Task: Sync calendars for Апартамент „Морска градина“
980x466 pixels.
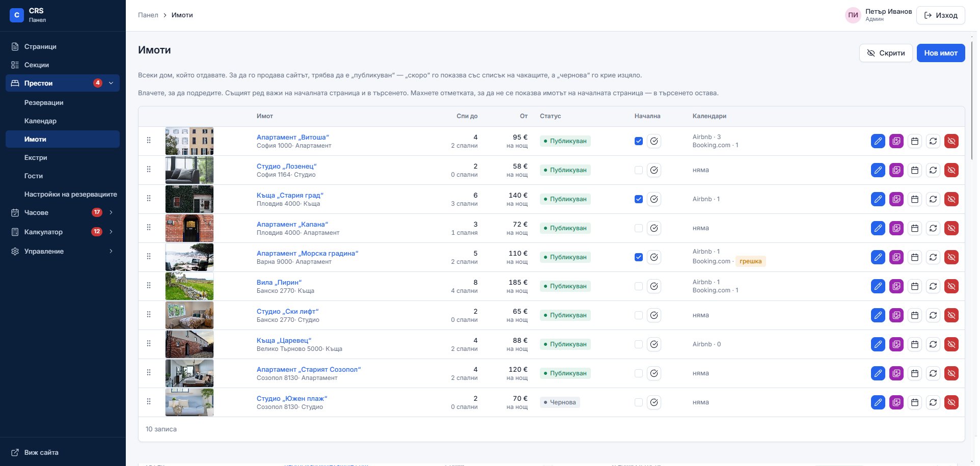Action: pos(933,257)
